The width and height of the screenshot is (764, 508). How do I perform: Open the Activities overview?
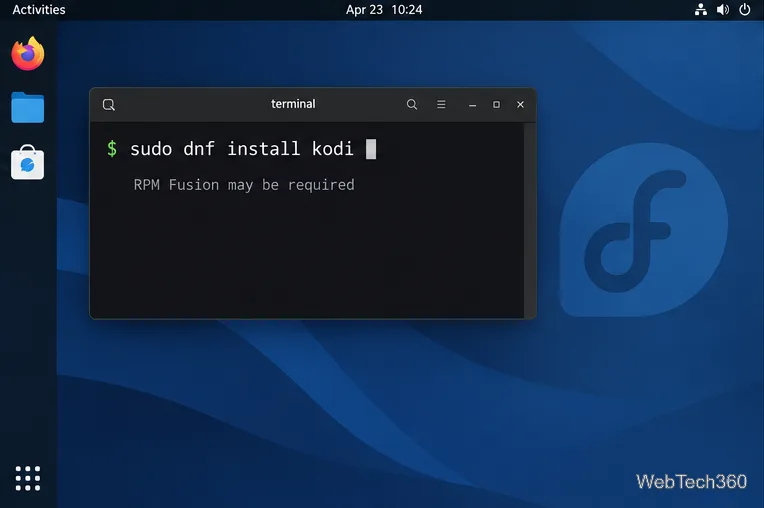[x=39, y=10]
